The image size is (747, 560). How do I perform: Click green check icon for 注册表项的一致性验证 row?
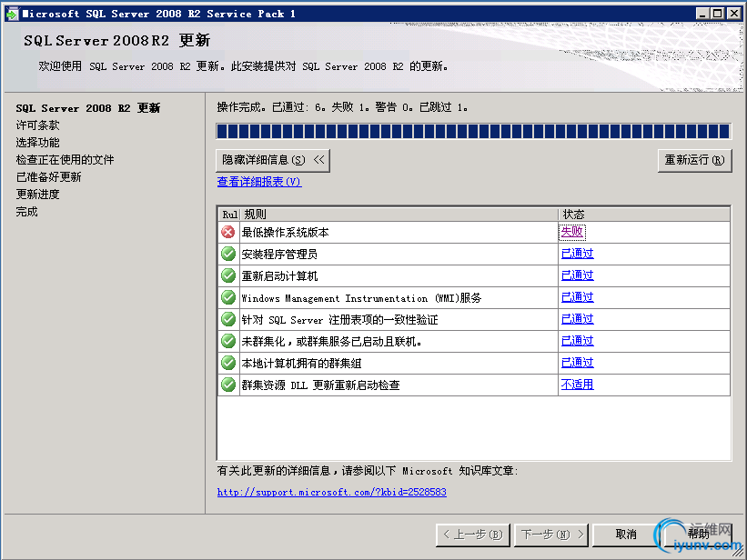click(228, 319)
